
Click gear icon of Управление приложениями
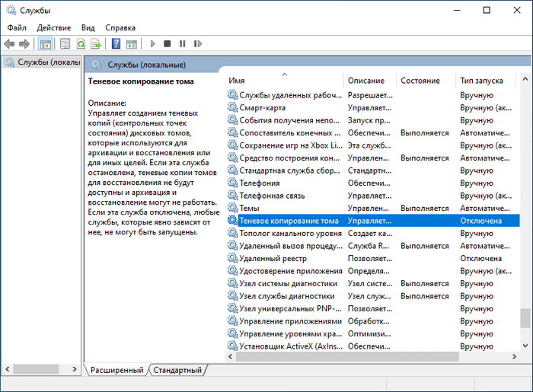[x=232, y=321]
